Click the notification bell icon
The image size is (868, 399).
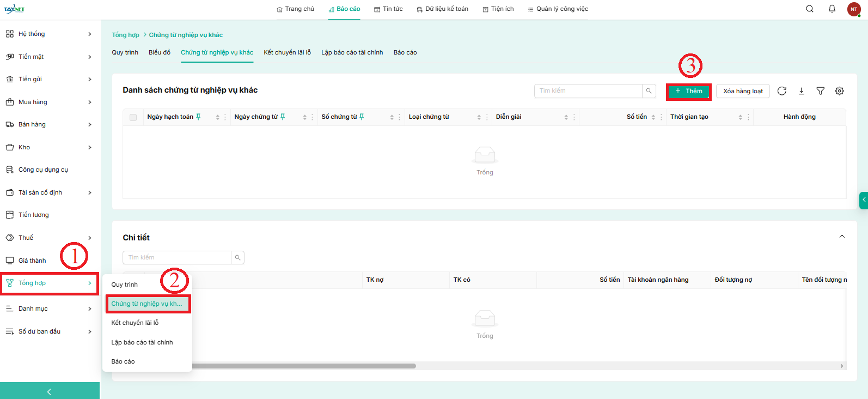(x=832, y=9)
